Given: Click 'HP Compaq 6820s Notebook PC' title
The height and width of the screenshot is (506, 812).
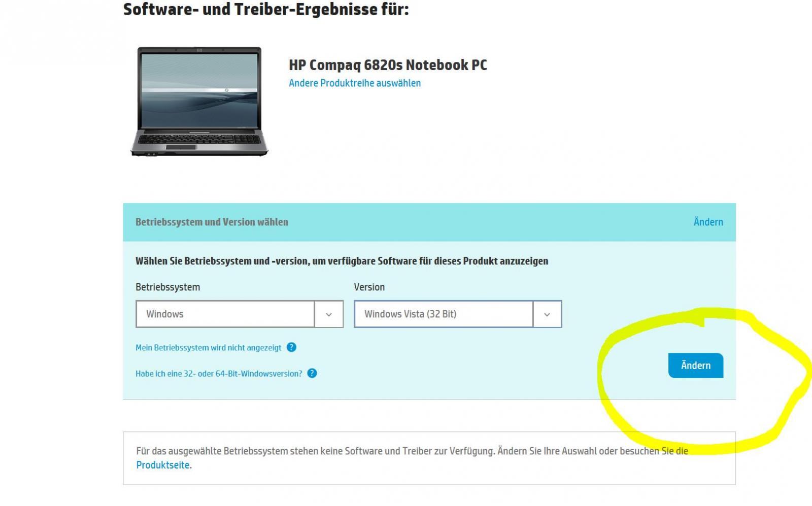Looking at the screenshot, I should click(388, 65).
